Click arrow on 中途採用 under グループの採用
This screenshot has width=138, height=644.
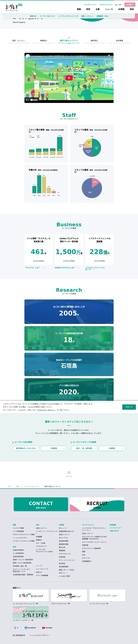[122, 448]
